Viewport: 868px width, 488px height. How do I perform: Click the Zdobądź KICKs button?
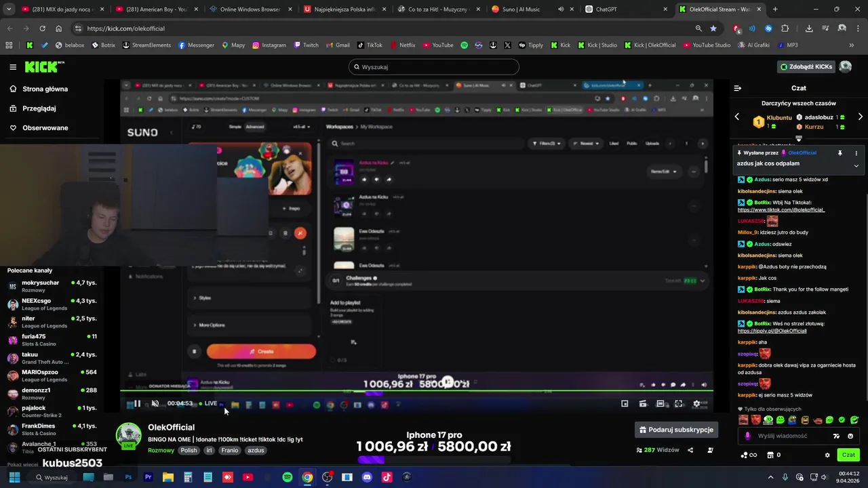pyautogui.click(x=806, y=67)
